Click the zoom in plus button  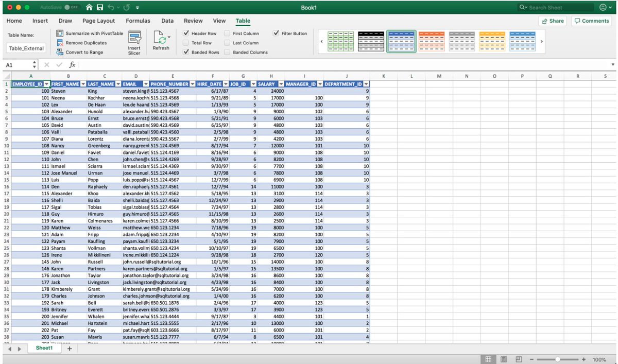(x=583, y=359)
